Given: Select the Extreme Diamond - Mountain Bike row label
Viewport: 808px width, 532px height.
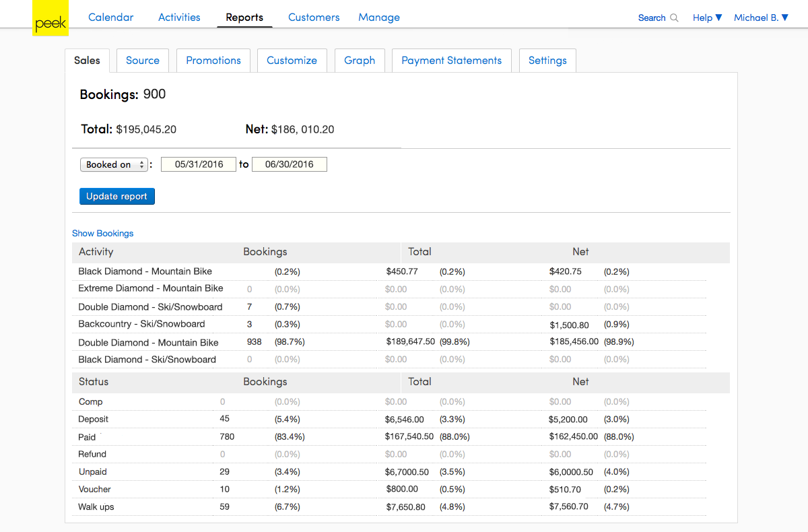Looking at the screenshot, I should (151, 288).
